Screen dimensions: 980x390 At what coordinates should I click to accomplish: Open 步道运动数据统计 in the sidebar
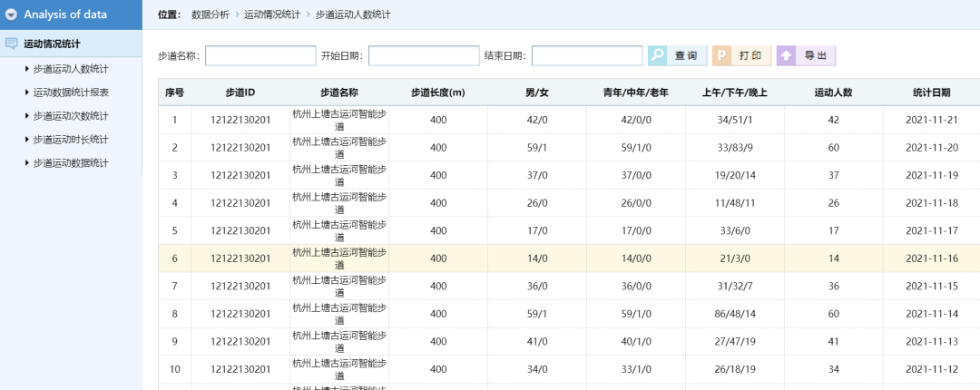tap(71, 163)
